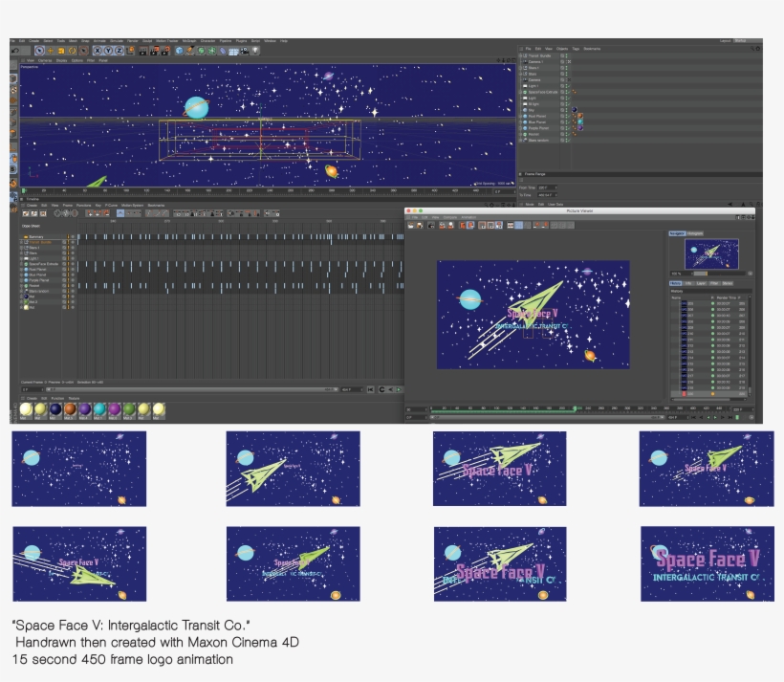Click the Deformer object icon

coord(223,51)
